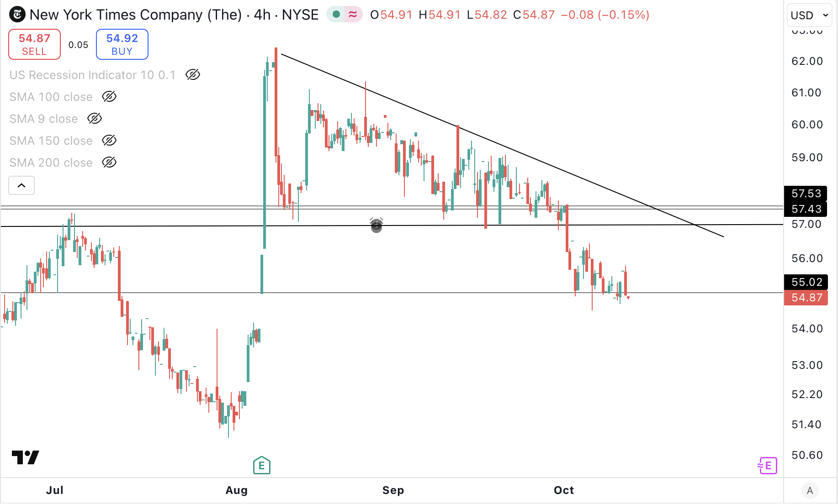
Task: Click the 57.53 price label on the scale
Action: pos(806,194)
